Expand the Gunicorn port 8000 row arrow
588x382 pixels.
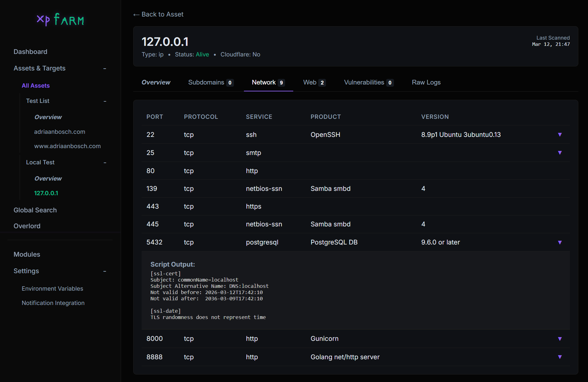(560, 339)
